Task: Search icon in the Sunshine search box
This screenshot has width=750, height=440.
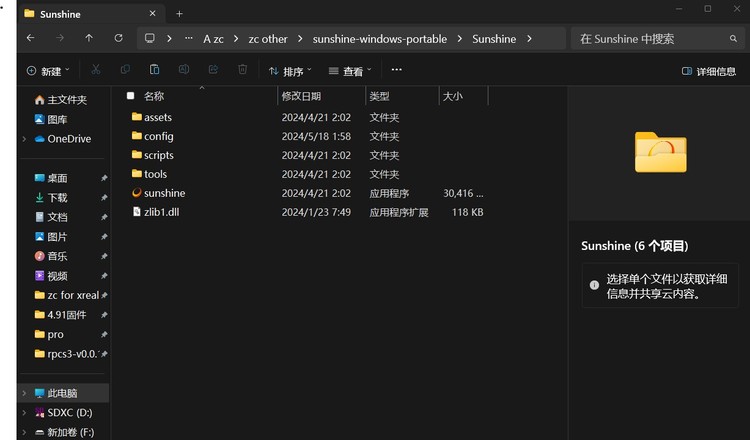Action: coord(733,38)
